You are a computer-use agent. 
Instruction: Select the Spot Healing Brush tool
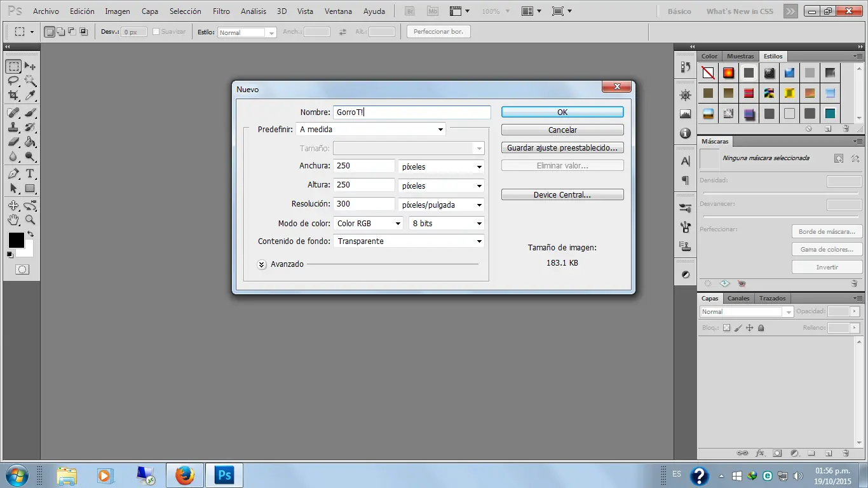click(13, 112)
